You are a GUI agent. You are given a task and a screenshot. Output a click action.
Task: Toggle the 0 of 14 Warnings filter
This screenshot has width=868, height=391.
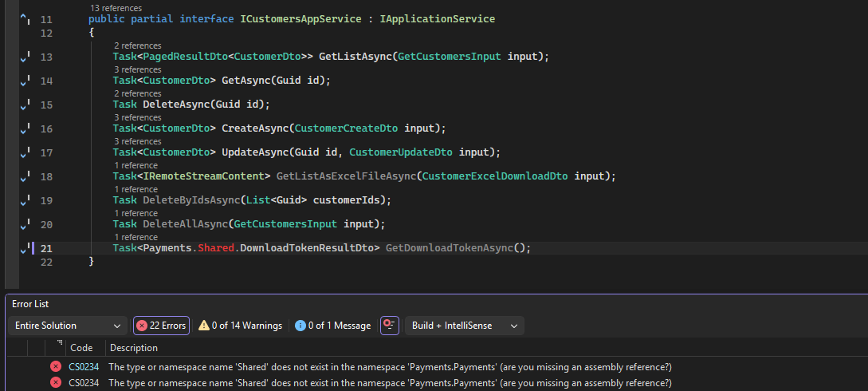pyautogui.click(x=240, y=326)
